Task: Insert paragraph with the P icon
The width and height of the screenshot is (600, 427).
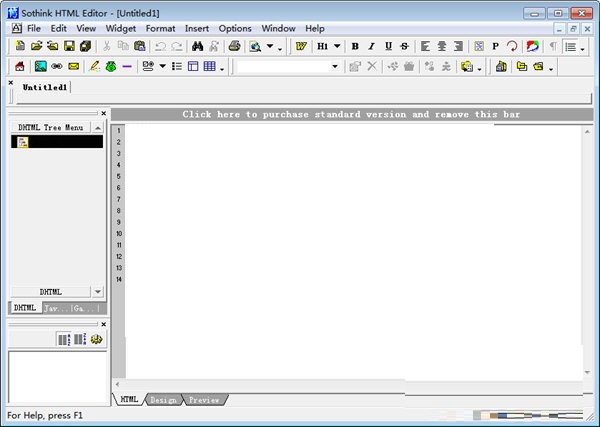Action: [x=495, y=46]
